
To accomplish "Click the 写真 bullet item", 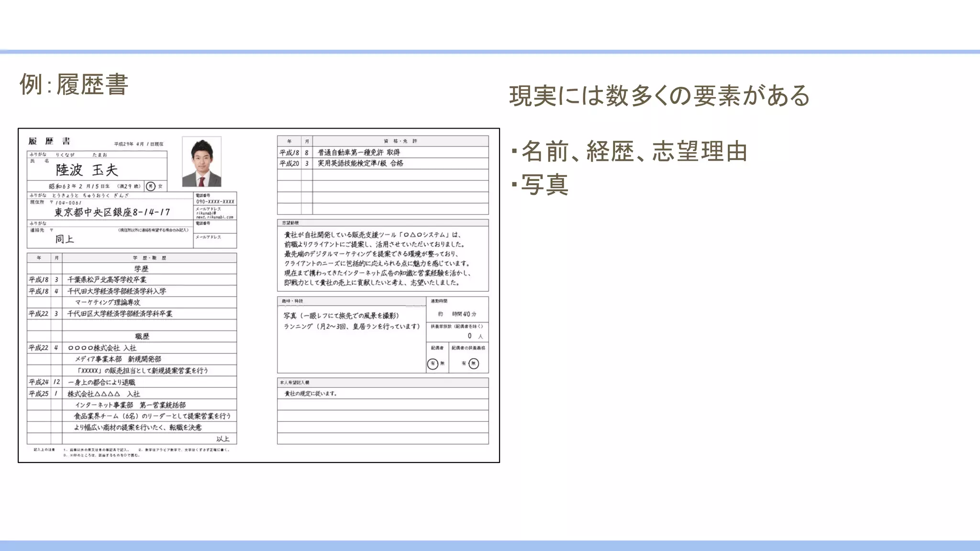I will pyautogui.click(x=545, y=185).
